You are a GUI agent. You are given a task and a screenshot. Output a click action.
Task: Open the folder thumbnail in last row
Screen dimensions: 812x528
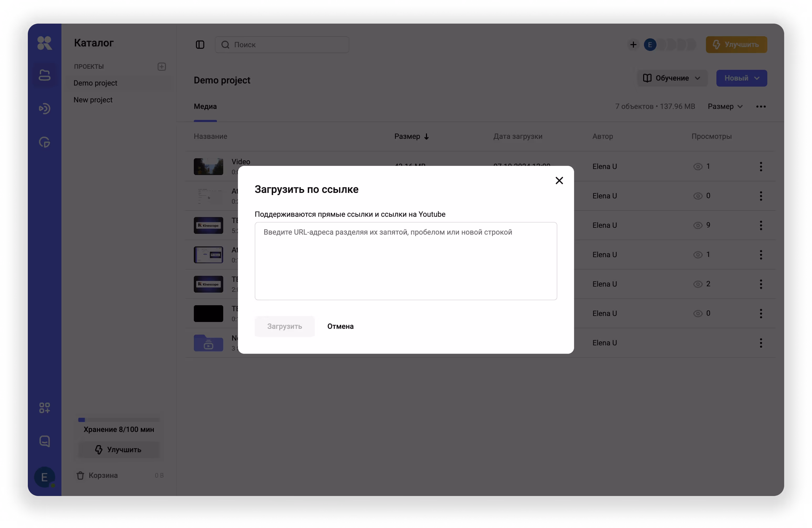click(209, 342)
